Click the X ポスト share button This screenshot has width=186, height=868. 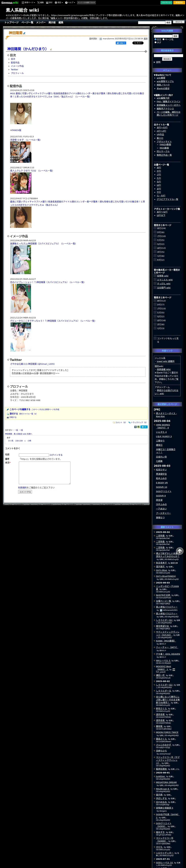(138, 43)
